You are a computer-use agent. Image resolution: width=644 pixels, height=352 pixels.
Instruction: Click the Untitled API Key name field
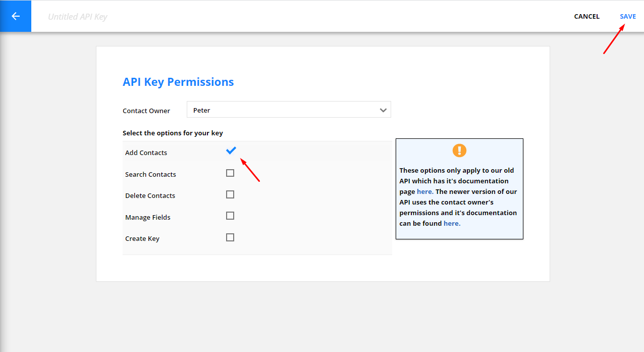[x=78, y=17]
